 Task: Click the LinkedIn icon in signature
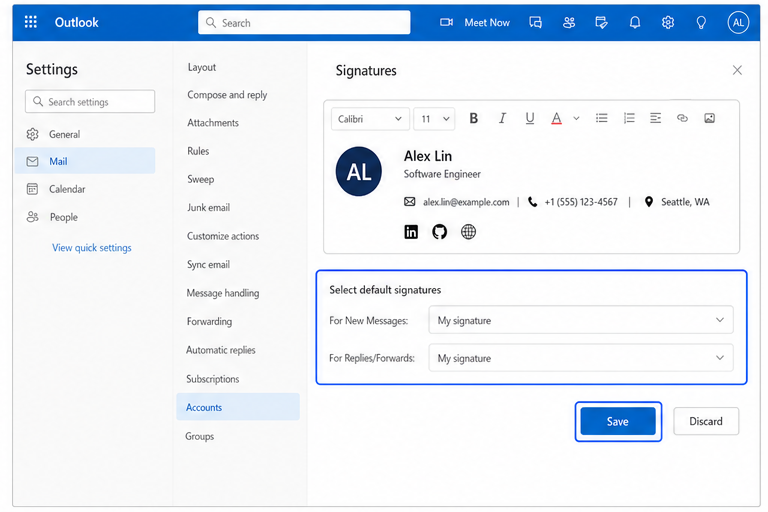coord(411,232)
